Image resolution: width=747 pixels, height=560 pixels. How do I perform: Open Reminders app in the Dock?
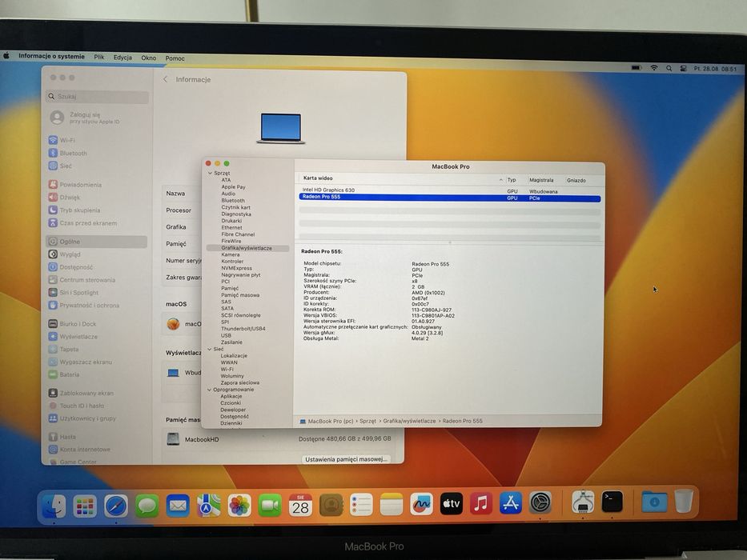(361, 505)
